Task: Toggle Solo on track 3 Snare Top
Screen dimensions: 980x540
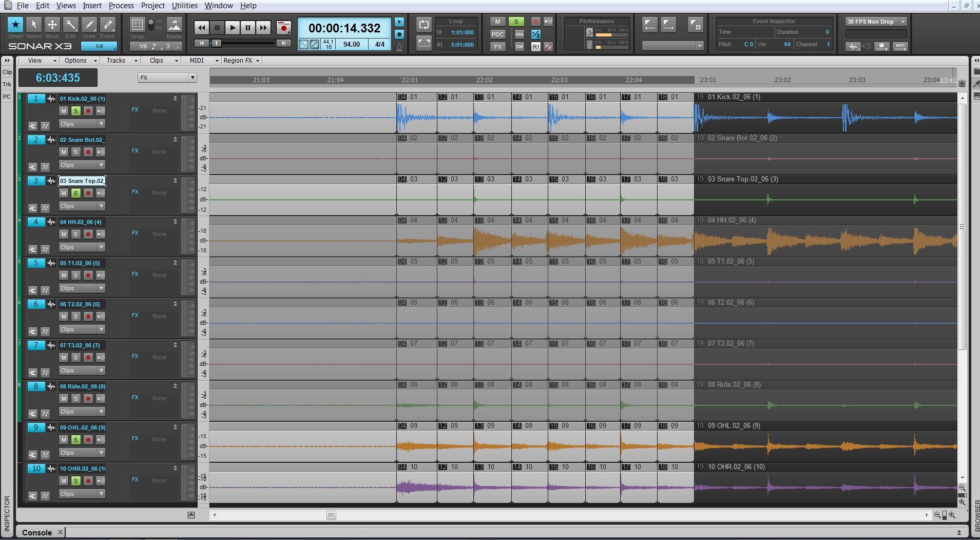Action: pyautogui.click(x=76, y=193)
